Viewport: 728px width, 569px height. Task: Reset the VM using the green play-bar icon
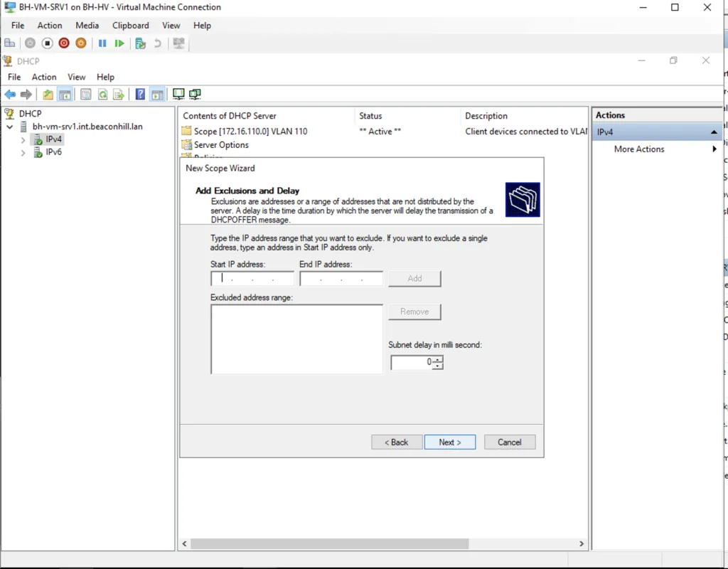pyautogui.click(x=119, y=43)
